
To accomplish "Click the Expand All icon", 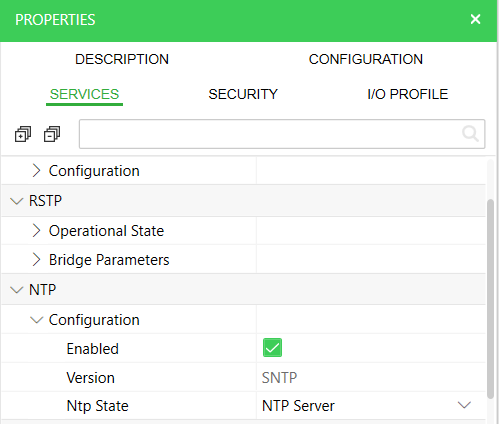I will pyautogui.click(x=23, y=134).
